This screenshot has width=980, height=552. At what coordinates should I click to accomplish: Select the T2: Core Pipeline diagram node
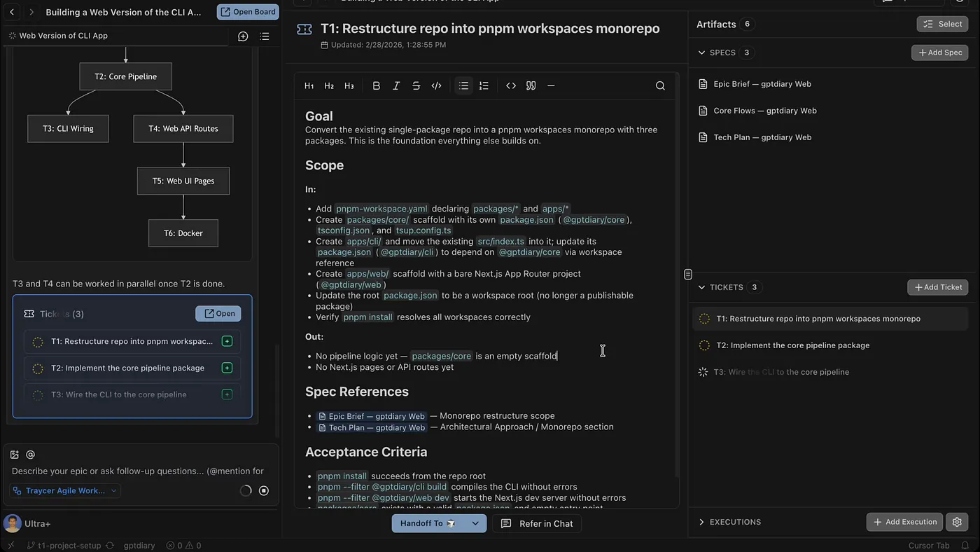click(126, 76)
